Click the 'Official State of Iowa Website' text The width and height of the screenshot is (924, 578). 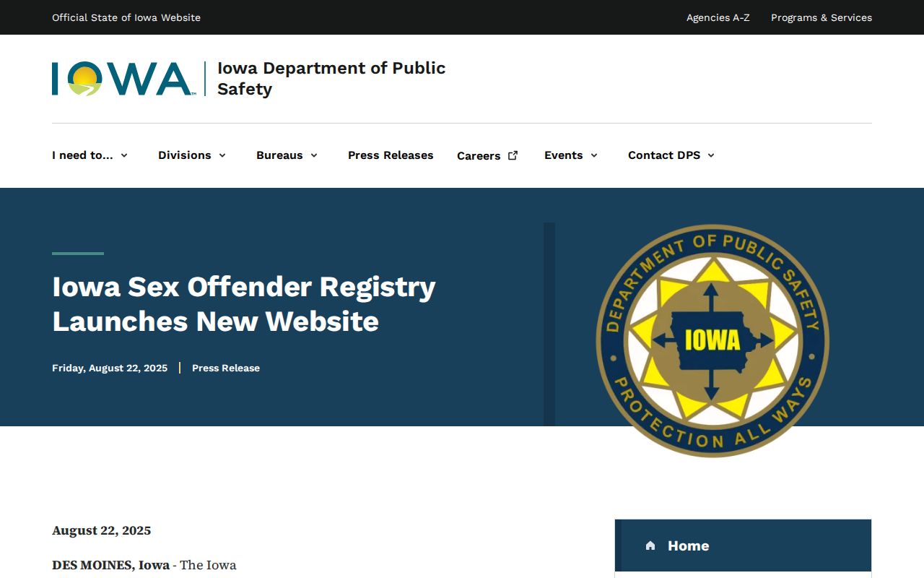[x=126, y=17]
